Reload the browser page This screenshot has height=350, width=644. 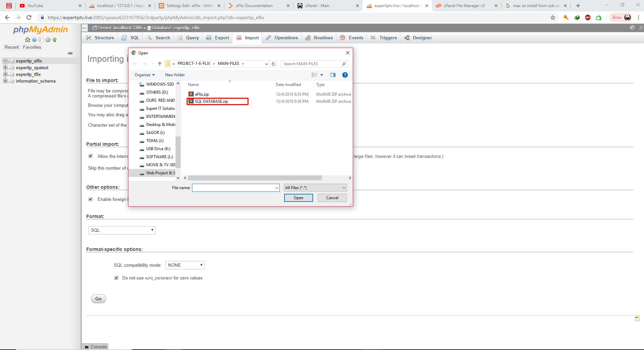coord(29,17)
